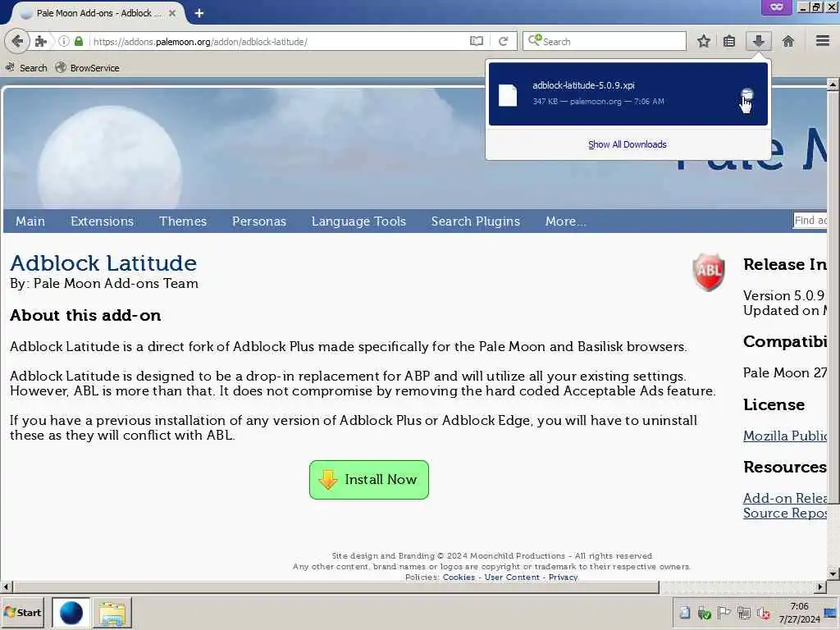Open a new tab with the plus button
840x630 pixels.
[x=199, y=13]
